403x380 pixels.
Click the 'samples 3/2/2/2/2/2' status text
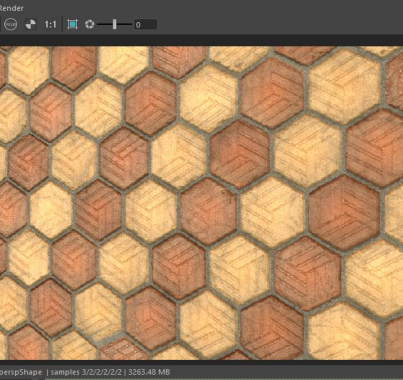click(x=86, y=372)
